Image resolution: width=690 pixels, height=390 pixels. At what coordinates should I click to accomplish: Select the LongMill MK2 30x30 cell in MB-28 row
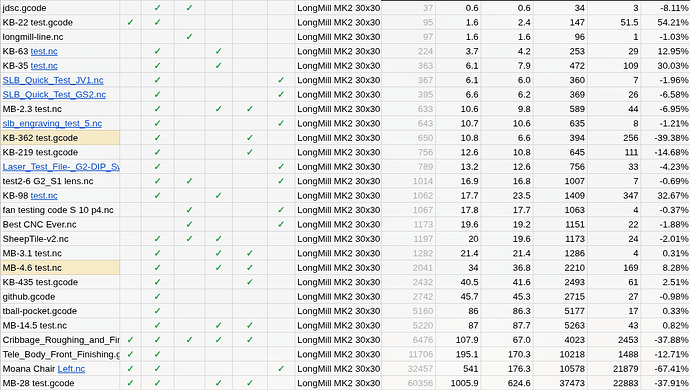click(x=338, y=383)
